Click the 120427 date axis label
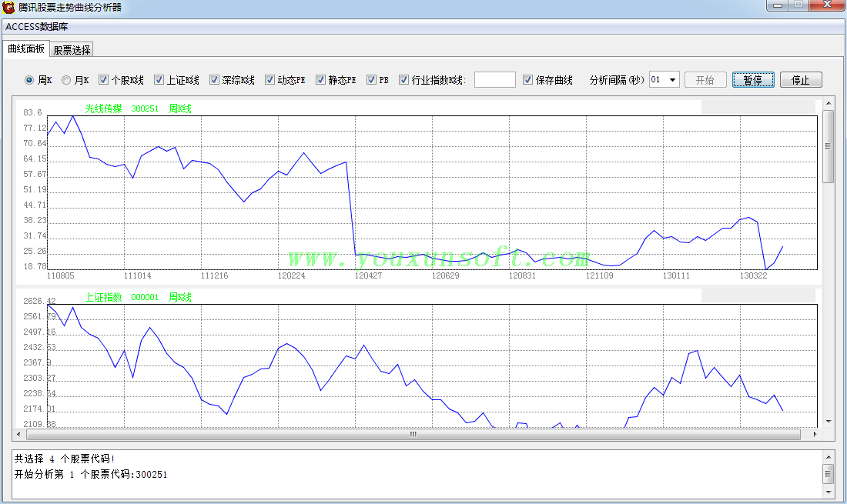The width and height of the screenshot is (847, 504). (x=368, y=275)
